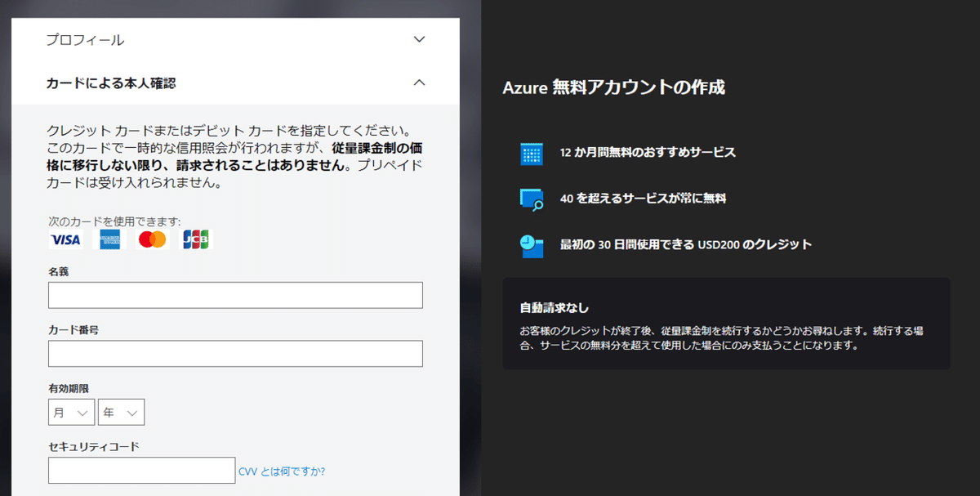Click the 12 か月間無料のおすすめサービス text
The height and width of the screenshot is (496, 980).
pyautogui.click(x=648, y=152)
